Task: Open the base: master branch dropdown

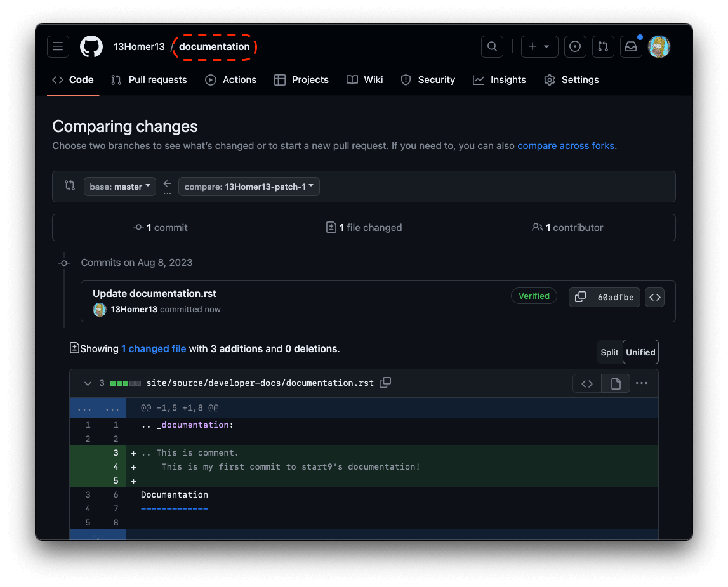Action: [120, 187]
